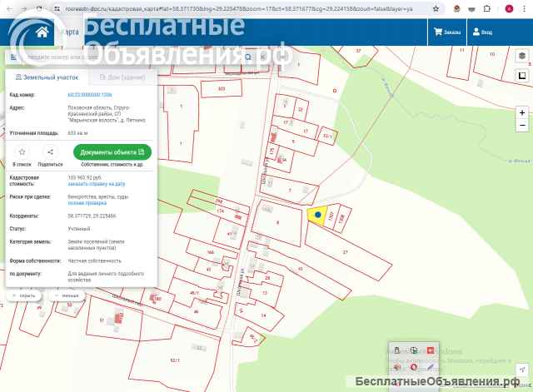
Task: Open the Заказы shopping cart
Action: point(446,32)
